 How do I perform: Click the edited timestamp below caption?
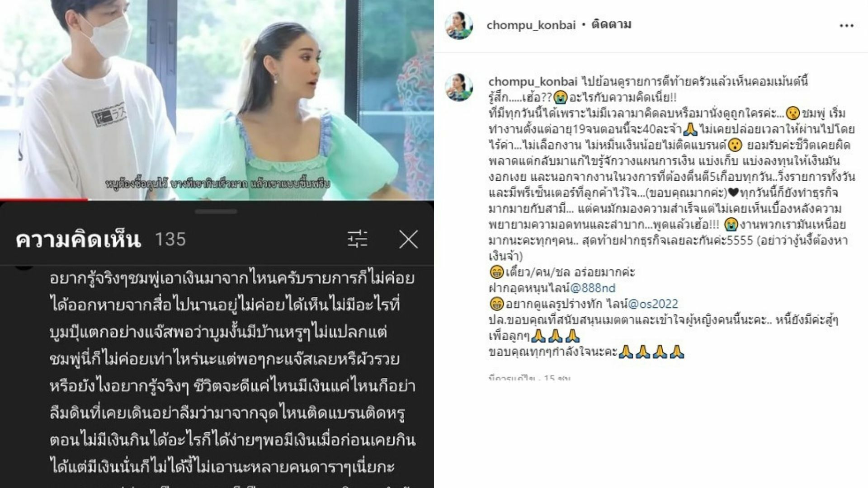coord(529,377)
